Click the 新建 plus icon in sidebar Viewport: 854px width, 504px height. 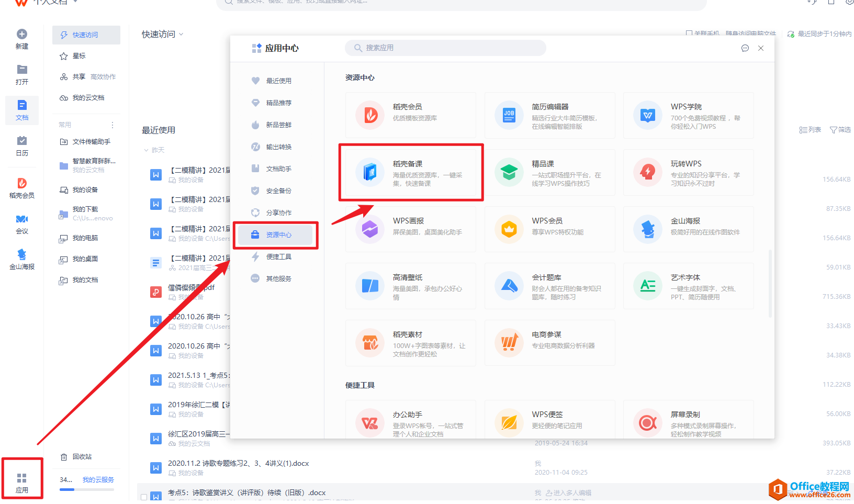pos(22,35)
